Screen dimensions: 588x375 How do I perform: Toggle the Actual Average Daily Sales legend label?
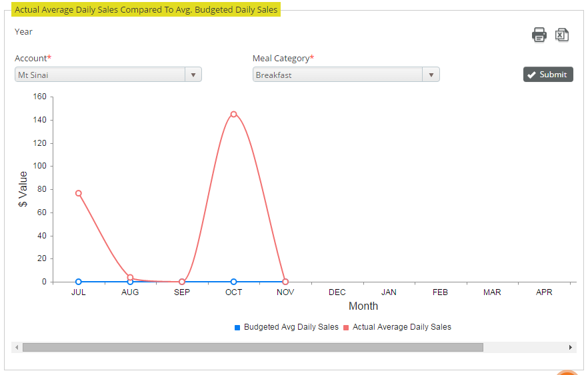pyautogui.click(x=401, y=327)
